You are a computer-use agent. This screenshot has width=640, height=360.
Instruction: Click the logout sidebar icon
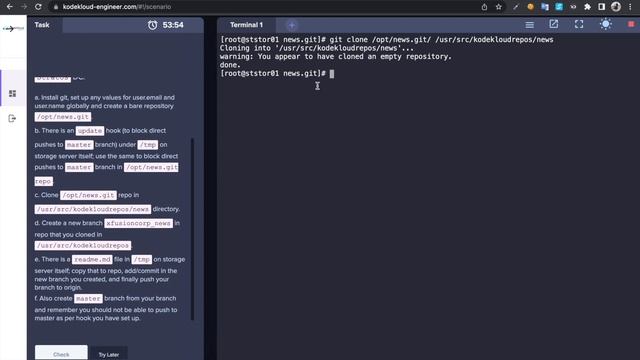12,118
